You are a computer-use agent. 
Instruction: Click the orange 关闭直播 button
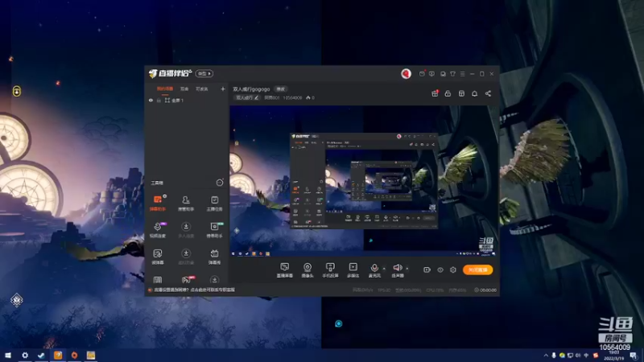pos(477,269)
